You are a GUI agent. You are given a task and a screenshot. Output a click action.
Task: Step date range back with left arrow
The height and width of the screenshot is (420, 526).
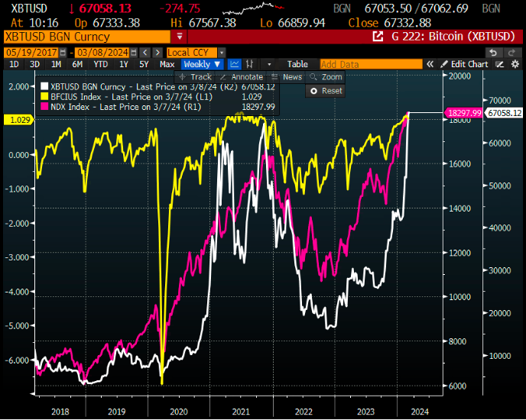tap(145, 53)
